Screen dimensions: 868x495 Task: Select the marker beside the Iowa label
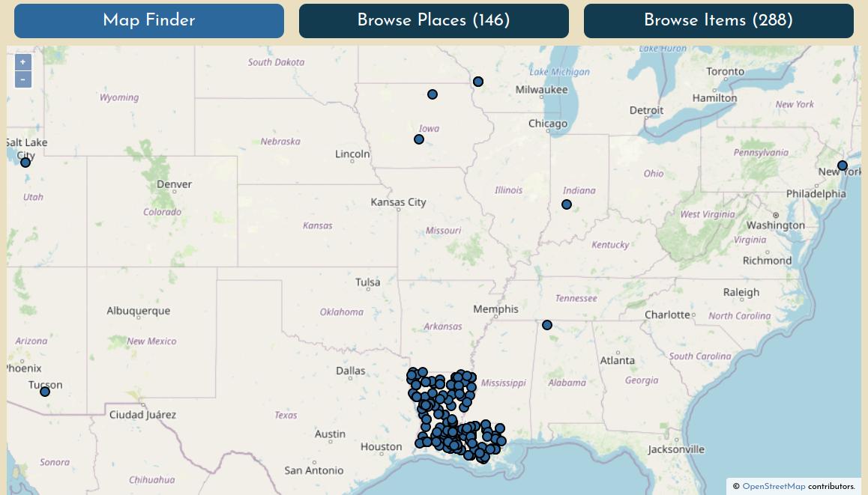[x=419, y=139]
